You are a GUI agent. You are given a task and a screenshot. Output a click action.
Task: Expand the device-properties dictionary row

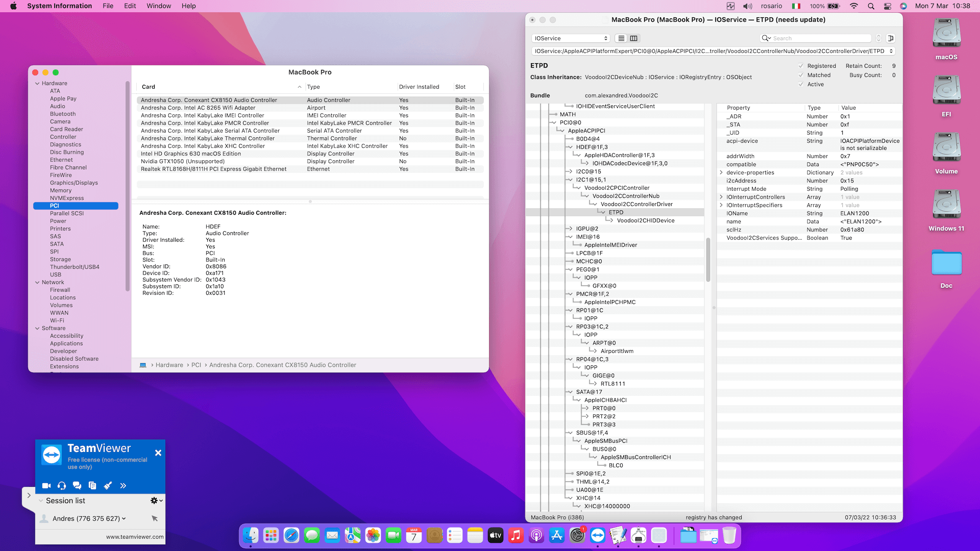coord(721,172)
